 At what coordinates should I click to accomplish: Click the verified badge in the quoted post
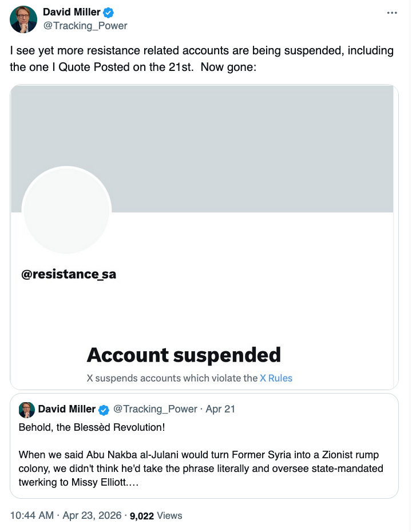[x=104, y=410]
